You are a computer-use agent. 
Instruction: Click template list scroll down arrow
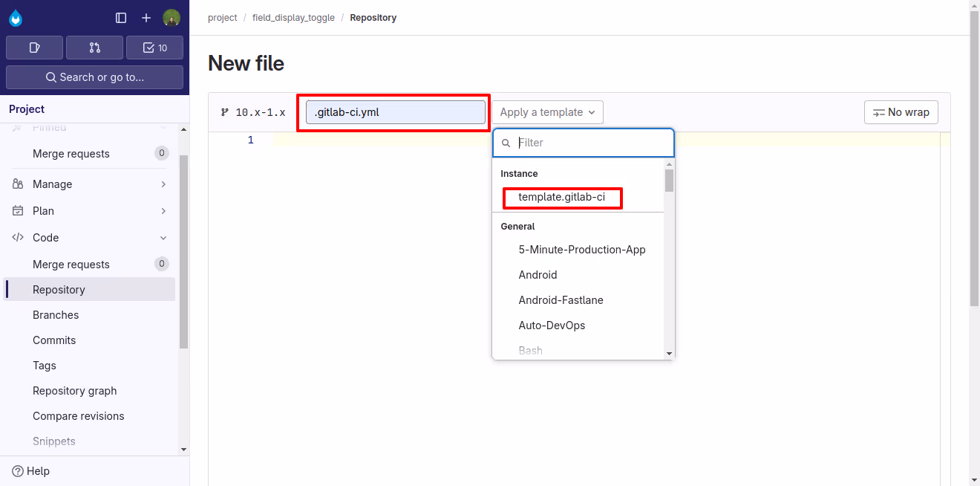669,354
